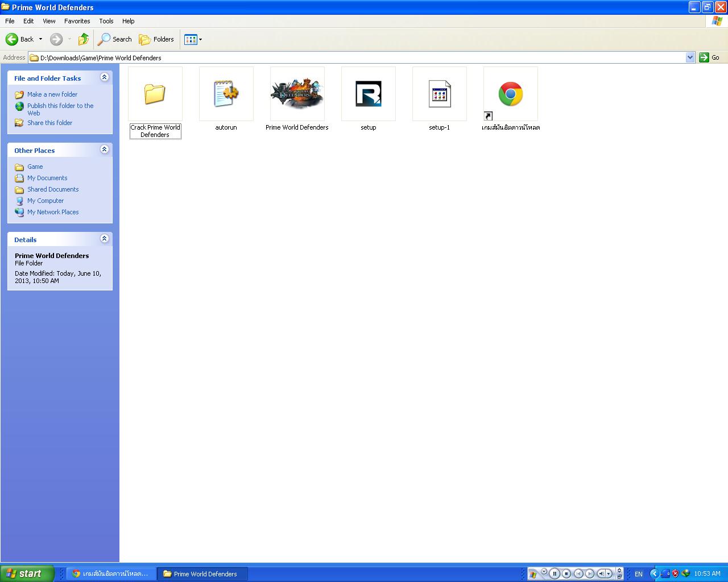Select the autorun file icon

(x=226, y=94)
